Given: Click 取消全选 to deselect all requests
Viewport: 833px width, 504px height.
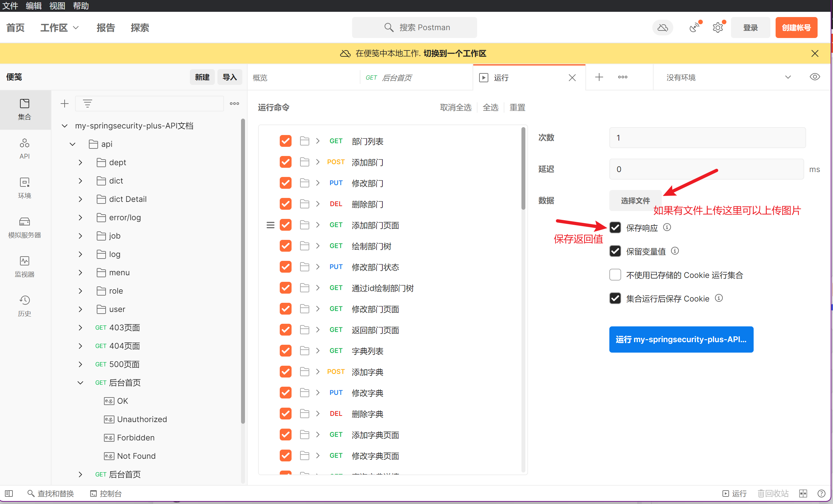Looking at the screenshot, I should pos(456,107).
